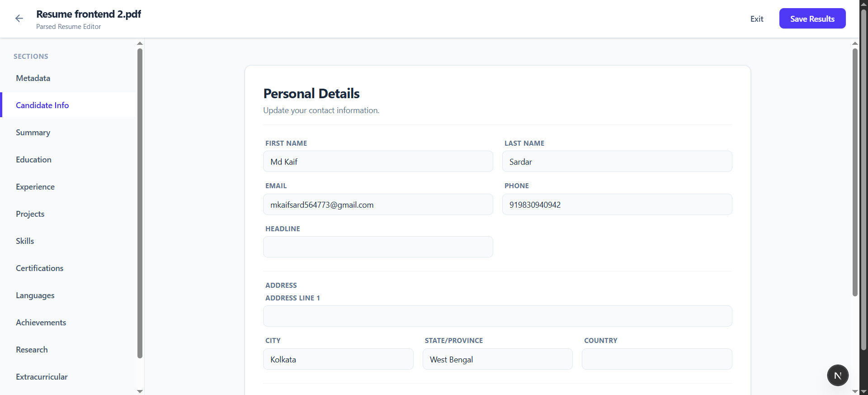Viewport: 868px width, 395px height.
Task: Open the Next.js dev tools avatar bubble
Action: point(837,375)
